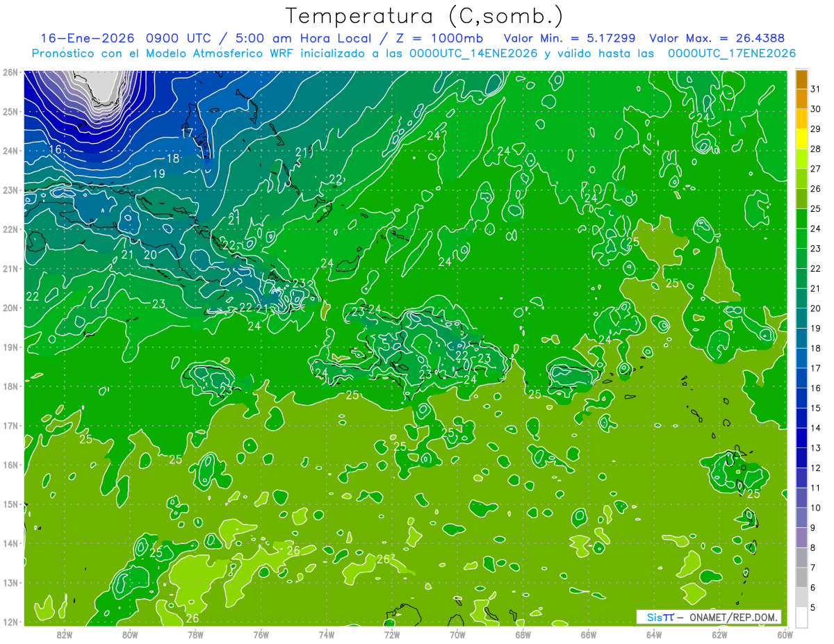The height and width of the screenshot is (644, 834).
Task: Click the color scale label '12'
Action: pos(816,468)
